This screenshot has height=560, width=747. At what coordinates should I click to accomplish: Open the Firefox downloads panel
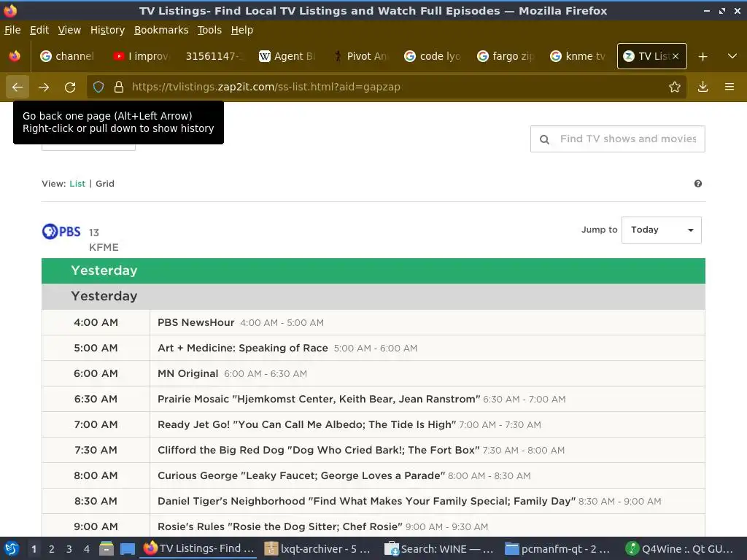coord(703,87)
